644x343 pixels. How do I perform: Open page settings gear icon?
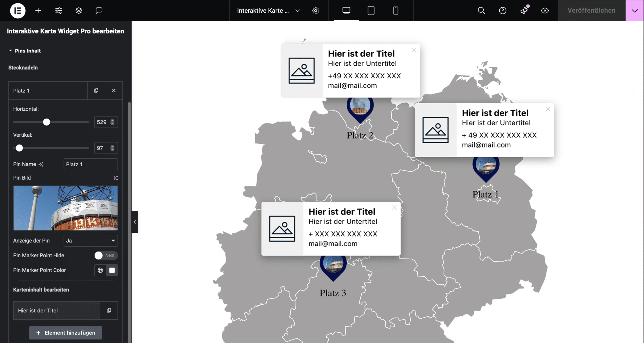(x=315, y=11)
